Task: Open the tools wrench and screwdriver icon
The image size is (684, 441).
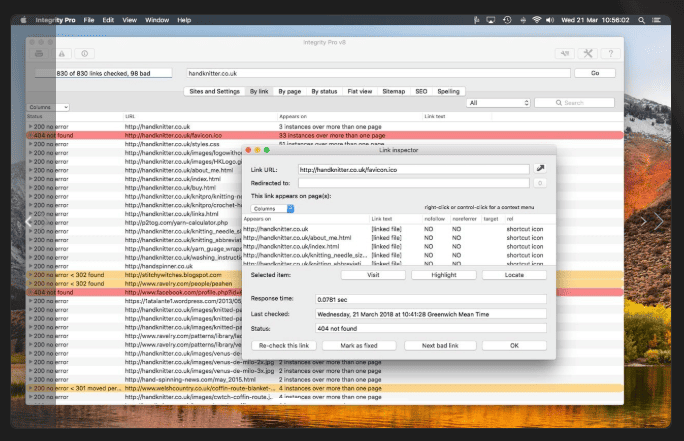Action: click(x=588, y=54)
